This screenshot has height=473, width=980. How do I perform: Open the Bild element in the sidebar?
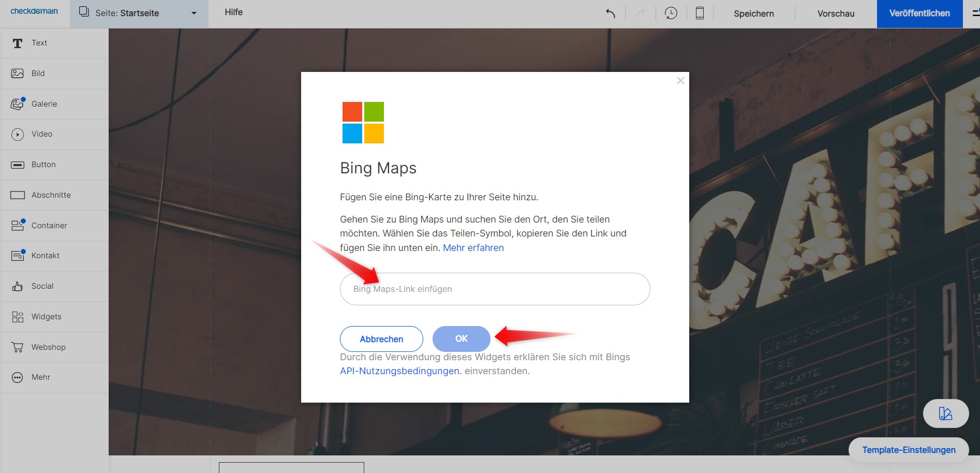pyautogui.click(x=38, y=73)
